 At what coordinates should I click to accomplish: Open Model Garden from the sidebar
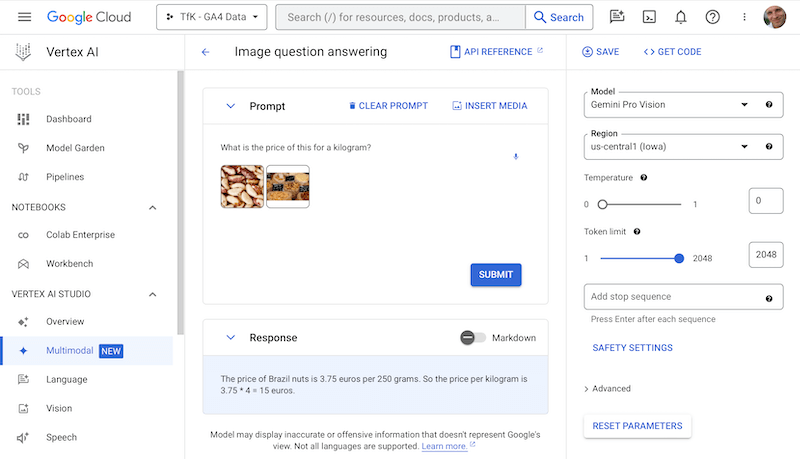pyautogui.click(x=75, y=148)
